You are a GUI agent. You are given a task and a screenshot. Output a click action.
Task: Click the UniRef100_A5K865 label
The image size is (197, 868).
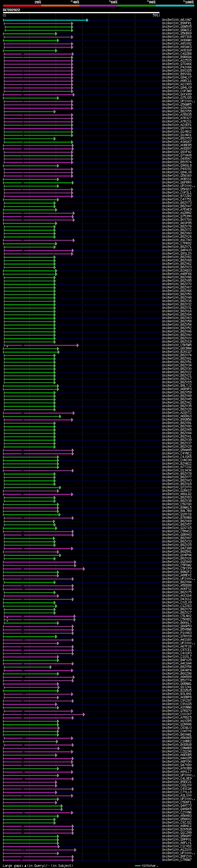pyautogui.click(x=177, y=737)
